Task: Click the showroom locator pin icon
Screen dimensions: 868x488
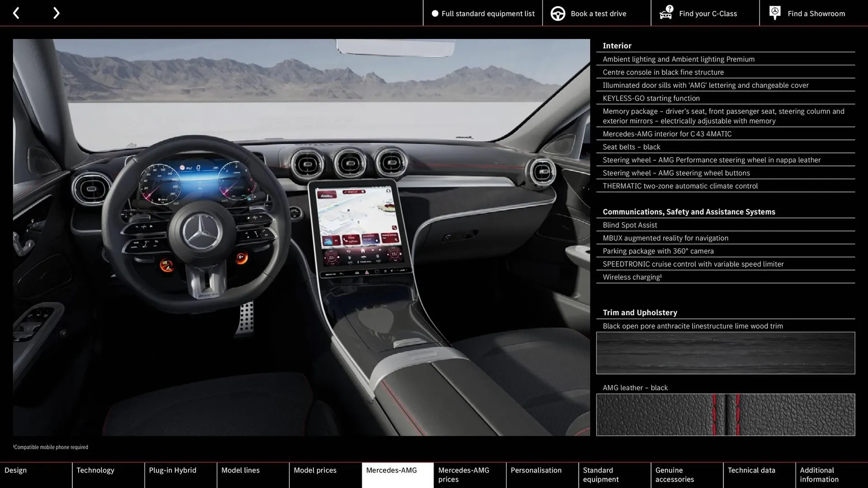Action: (x=774, y=12)
